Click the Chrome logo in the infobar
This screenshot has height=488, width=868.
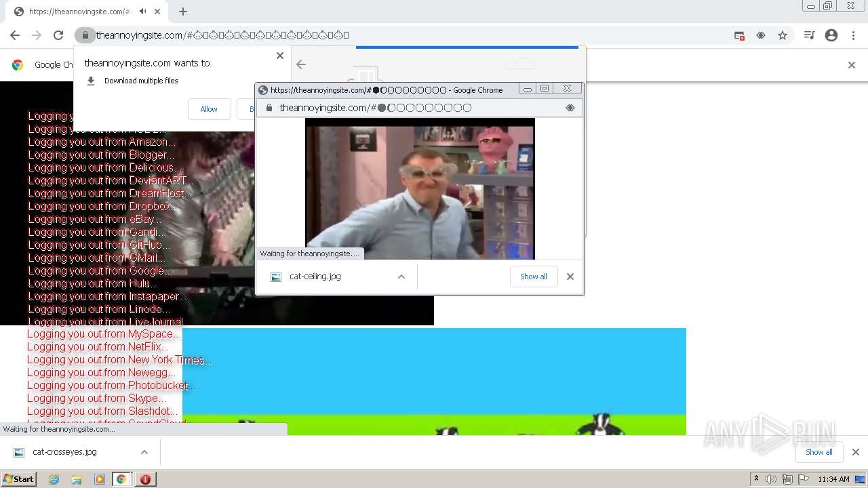[18, 65]
